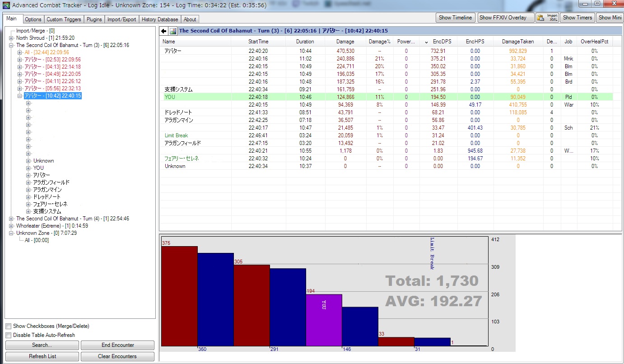Collapse the アバター [10:42] encounter node
This screenshot has height=364, width=624.
coord(20,96)
